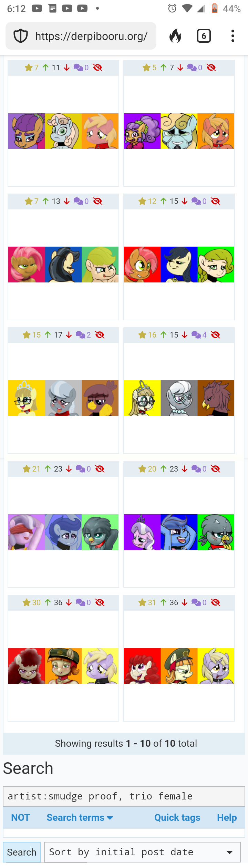
Task: Click the Search button
Action: [x=22, y=852]
